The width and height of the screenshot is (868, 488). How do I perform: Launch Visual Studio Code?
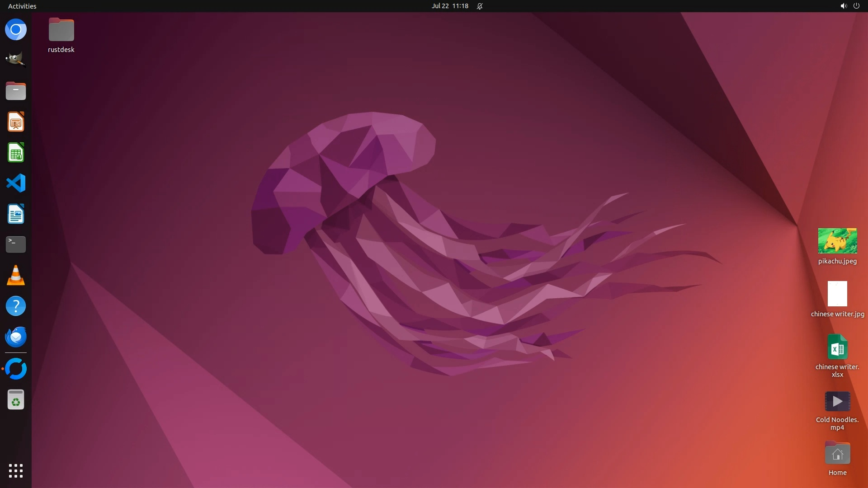pos(16,183)
